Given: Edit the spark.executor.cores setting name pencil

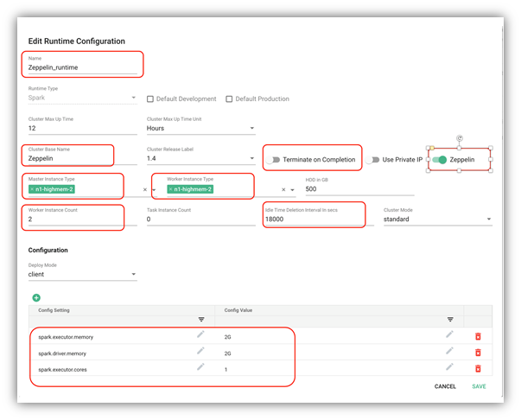Looking at the screenshot, I should click(200, 367).
